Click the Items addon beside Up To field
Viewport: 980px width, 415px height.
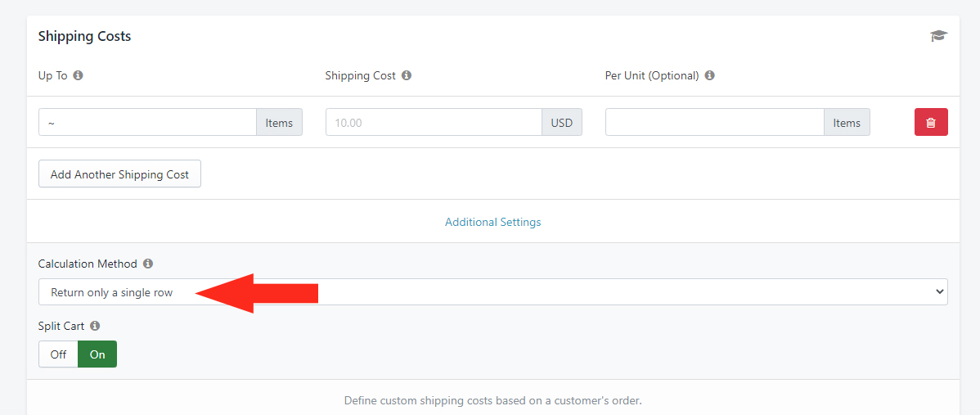point(280,123)
